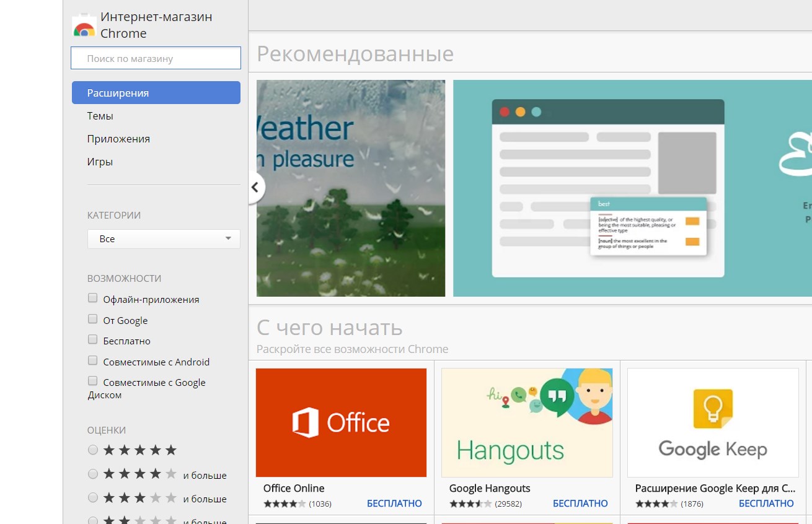Open the Приложения section
This screenshot has width=812, height=524.
[x=118, y=139]
